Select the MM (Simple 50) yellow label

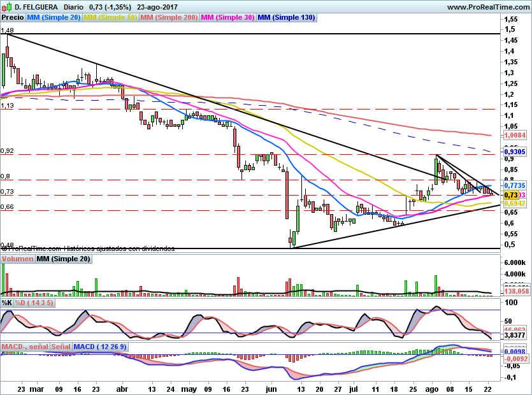coord(110,18)
